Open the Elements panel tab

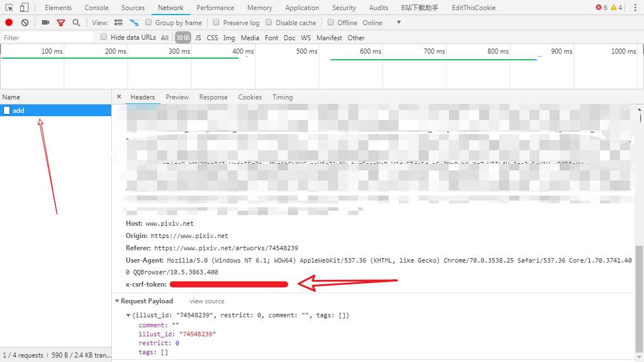point(58,7)
